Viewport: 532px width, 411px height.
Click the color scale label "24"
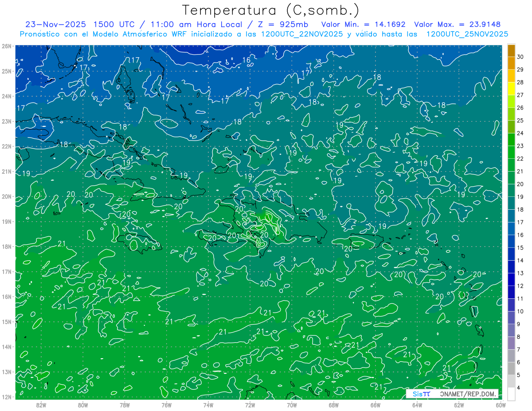(x=520, y=133)
